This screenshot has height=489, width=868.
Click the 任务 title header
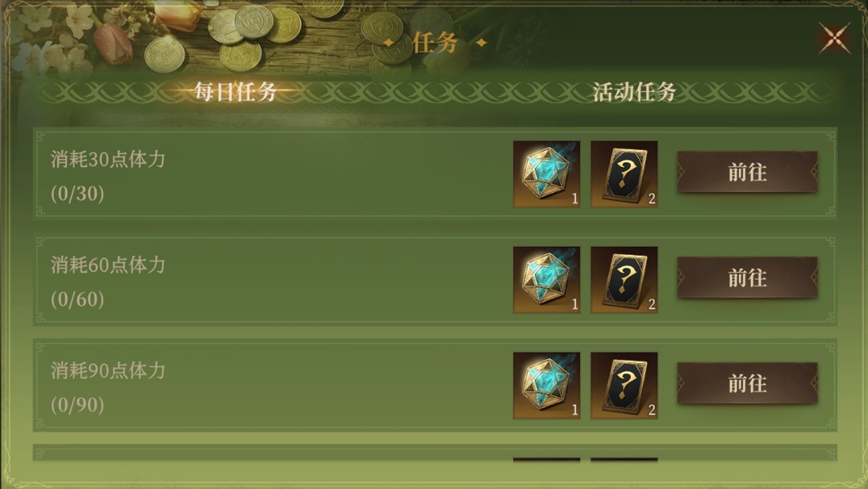[x=435, y=42]
